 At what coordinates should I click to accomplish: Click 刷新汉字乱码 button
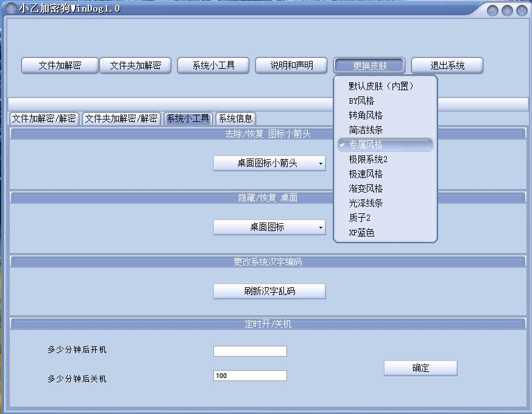click(x=269, y=291)
